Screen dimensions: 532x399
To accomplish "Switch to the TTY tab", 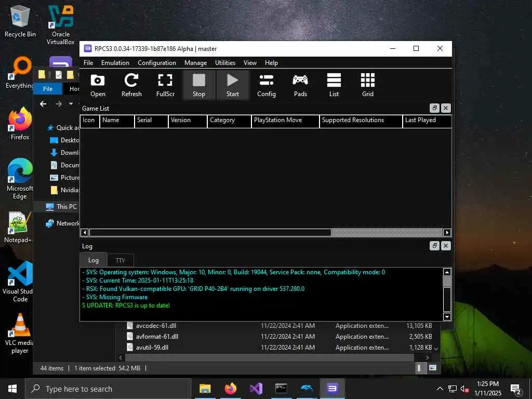I will coord(120,261).
